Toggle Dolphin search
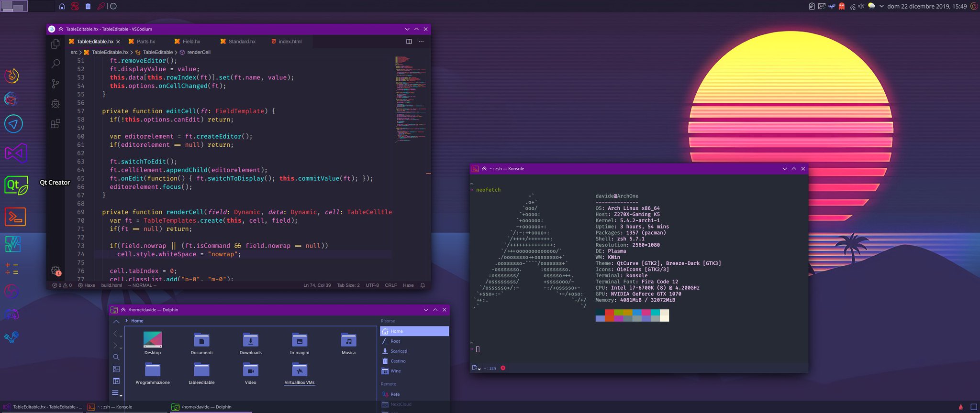This screenshot has height=413, width=980. click(116, 357)
